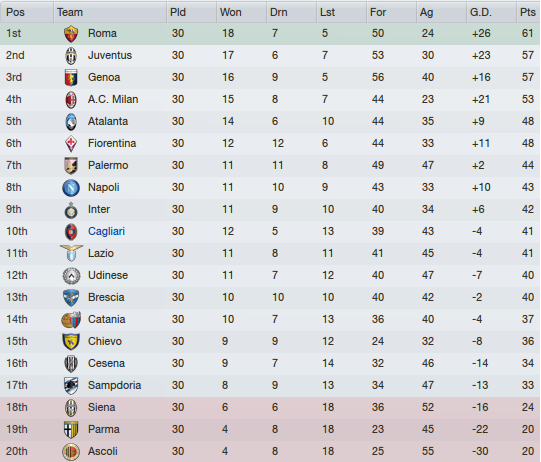Select the Sampdoria crest icon
The width and height of the screenshot is (541, 462).
[x=71, y=385]
